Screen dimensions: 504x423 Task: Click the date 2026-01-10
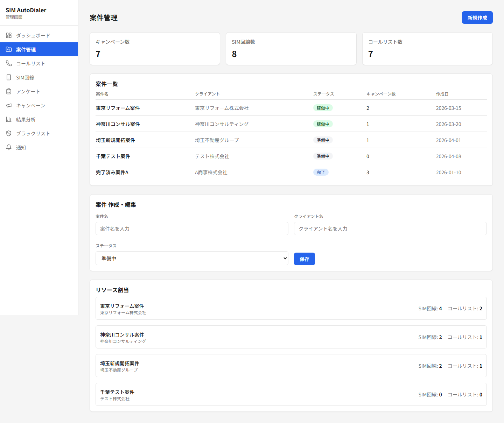[448, 172]
